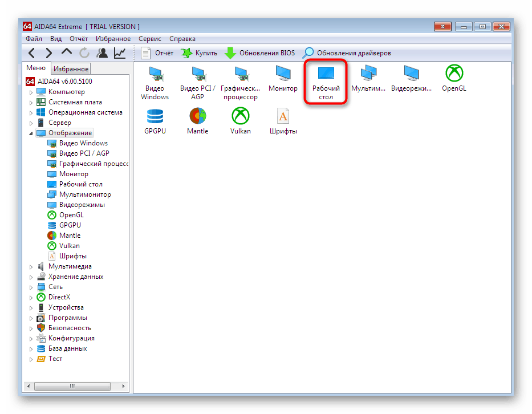Click the tree horizontal scrollbar right arrow
This screenshot has height=414, width=532.
click(123, 386)
